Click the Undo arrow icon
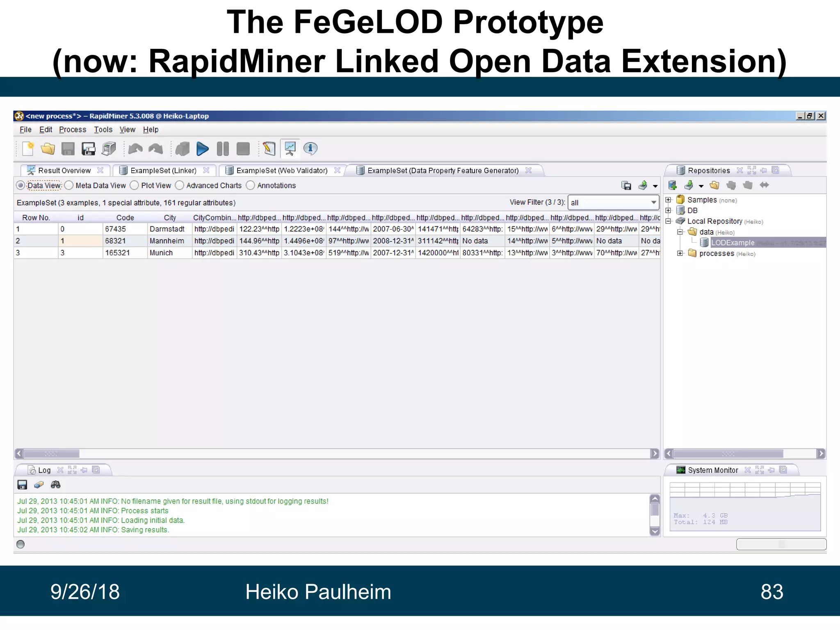This screenshot has width=840, height=630. (135, 149)
